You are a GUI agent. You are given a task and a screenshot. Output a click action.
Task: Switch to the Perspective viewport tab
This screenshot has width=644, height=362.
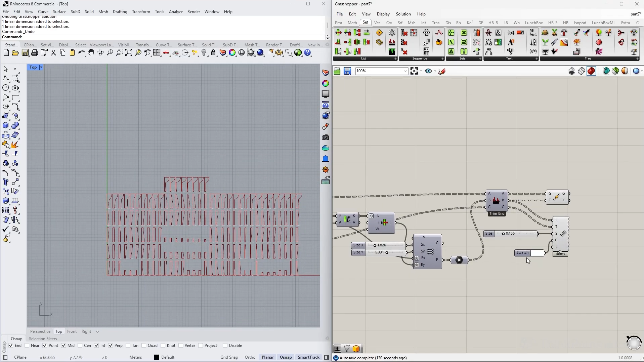[40, 331]
